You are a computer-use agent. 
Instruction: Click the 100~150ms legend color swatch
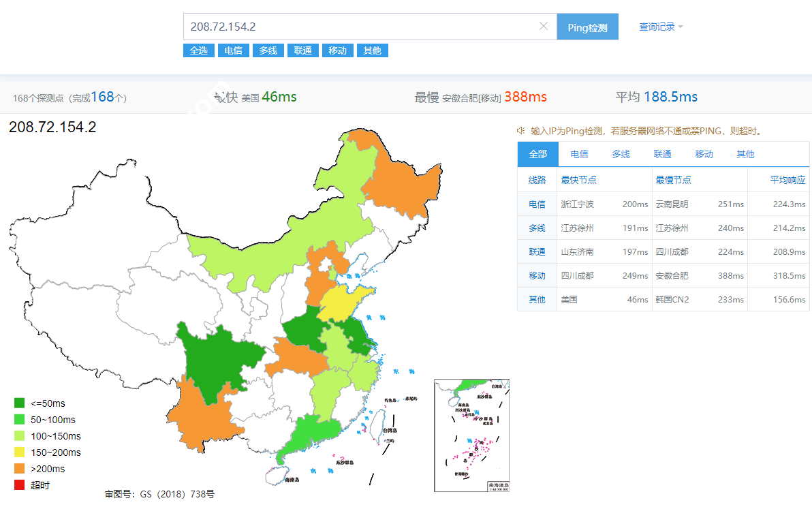coord(19,436)
